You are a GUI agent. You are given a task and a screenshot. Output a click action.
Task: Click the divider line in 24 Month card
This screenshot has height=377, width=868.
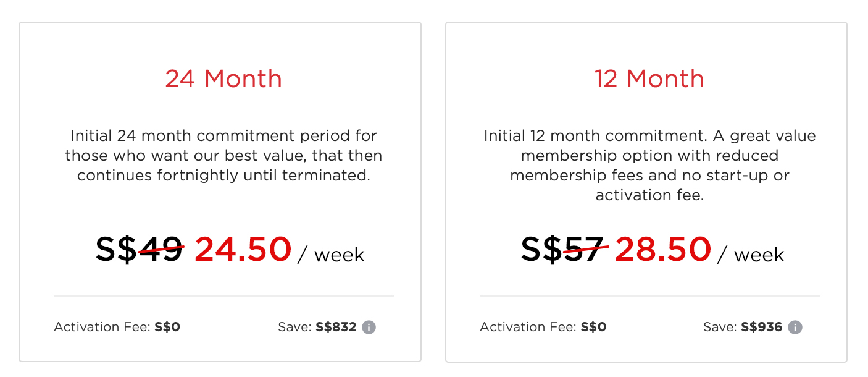click(223, 296)
